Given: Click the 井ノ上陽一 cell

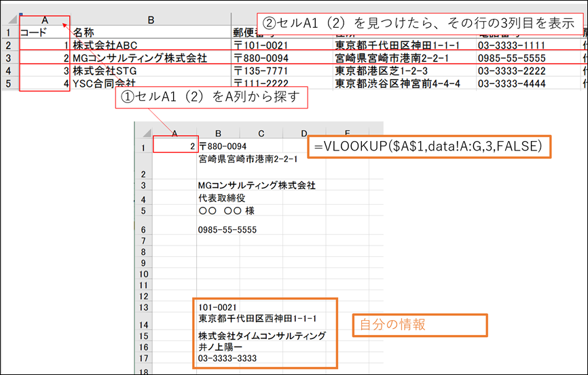Looking at the screenshot, I should (x=220, y=347).
